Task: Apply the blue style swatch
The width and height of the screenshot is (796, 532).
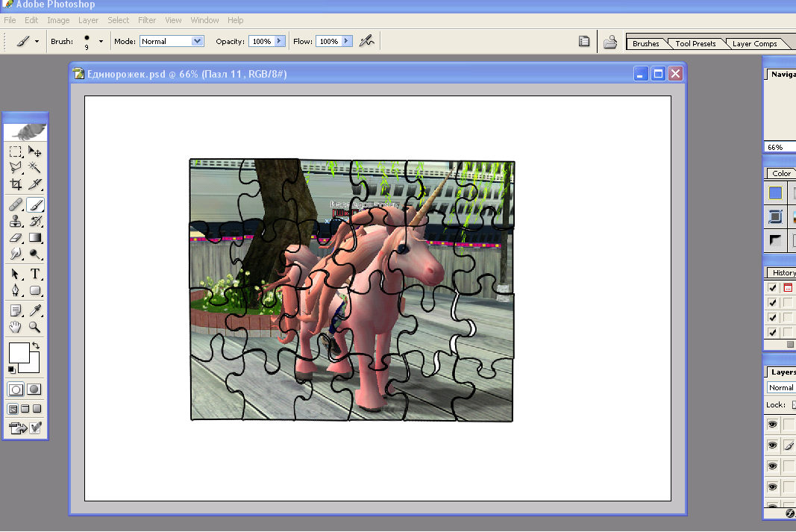Action: (775, 193)
